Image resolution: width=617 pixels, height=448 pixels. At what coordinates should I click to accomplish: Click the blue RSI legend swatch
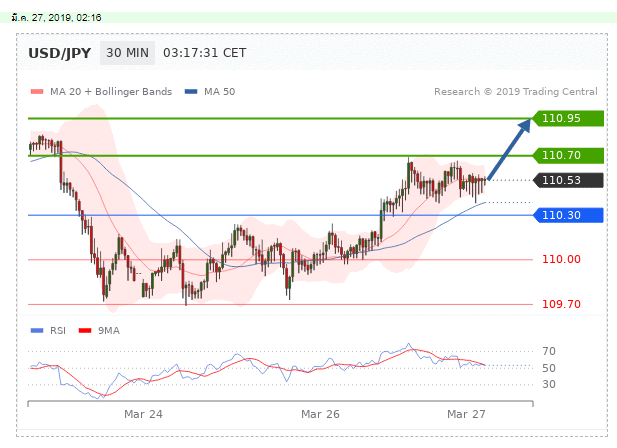pyautogui.click(x=37, y=330)
